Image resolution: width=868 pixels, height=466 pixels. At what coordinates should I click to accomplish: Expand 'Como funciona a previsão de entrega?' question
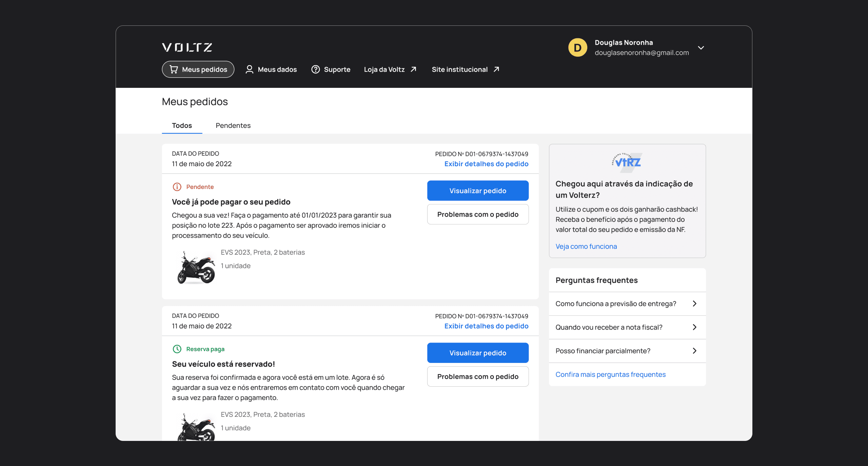(x=627, y=304)
